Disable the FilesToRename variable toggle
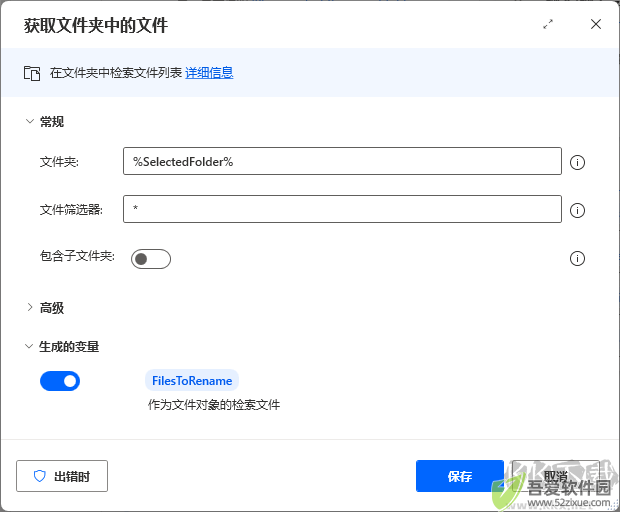The height and width of the screenshot is (512, 620). coord(60,381)
